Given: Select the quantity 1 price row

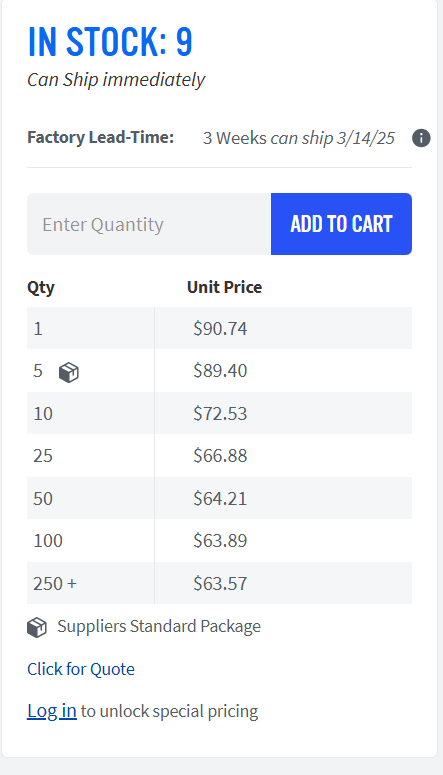Looking at the screenshot, I should click(x=220, y=328).
